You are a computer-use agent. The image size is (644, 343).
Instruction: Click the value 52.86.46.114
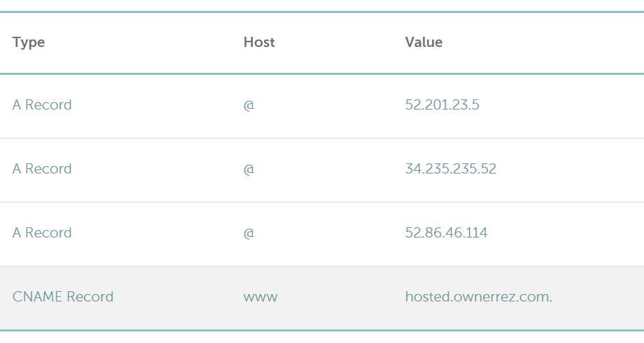tap(446, 233)
